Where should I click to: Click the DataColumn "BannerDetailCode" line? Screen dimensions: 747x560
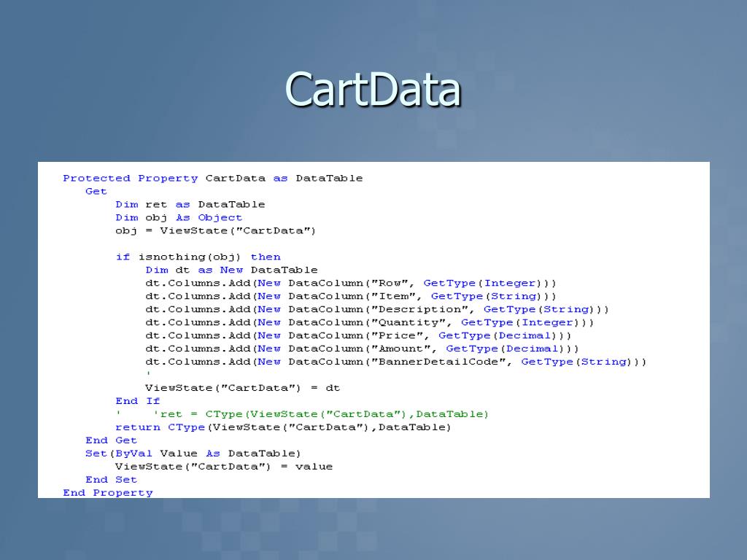[396, 362]
